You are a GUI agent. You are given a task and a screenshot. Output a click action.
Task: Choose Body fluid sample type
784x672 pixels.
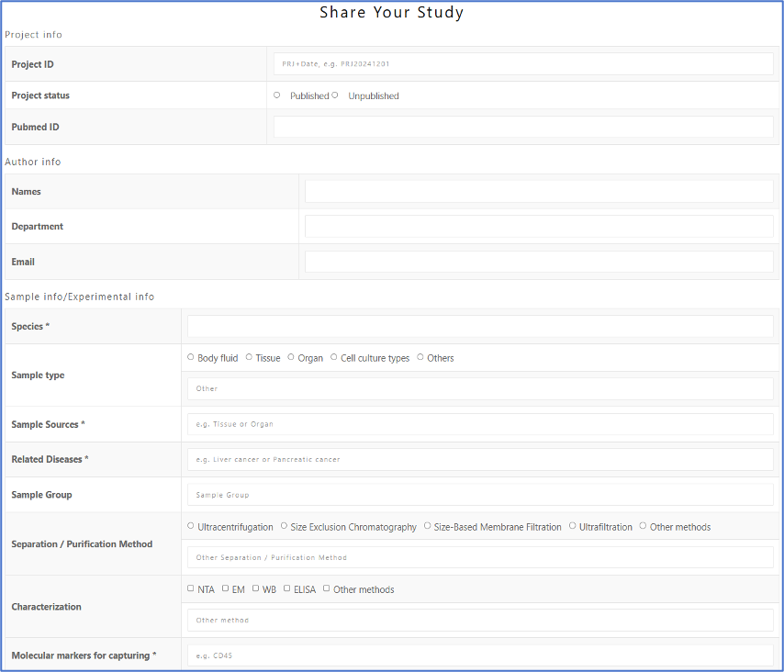point(191,357)
